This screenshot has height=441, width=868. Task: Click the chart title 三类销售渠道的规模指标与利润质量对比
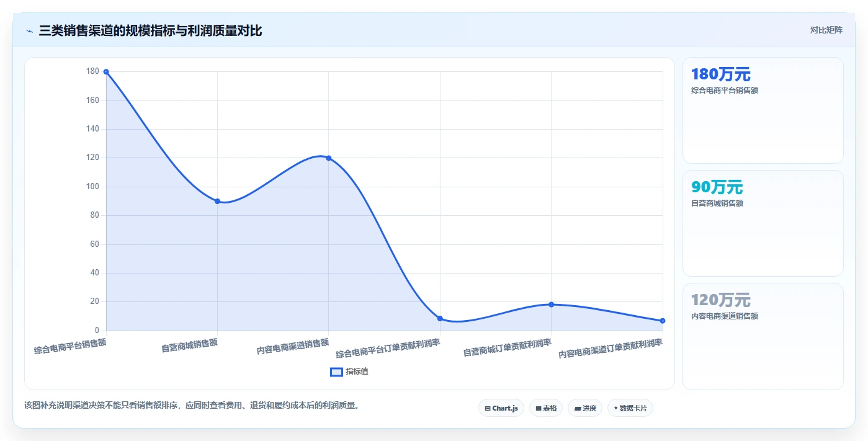tap(150, 30)
